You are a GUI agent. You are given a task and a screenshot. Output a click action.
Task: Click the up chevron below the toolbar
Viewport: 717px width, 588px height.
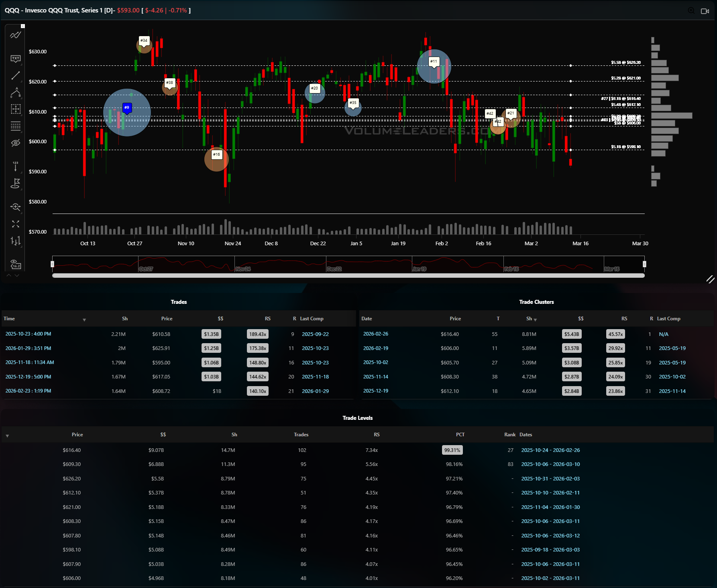9,275
